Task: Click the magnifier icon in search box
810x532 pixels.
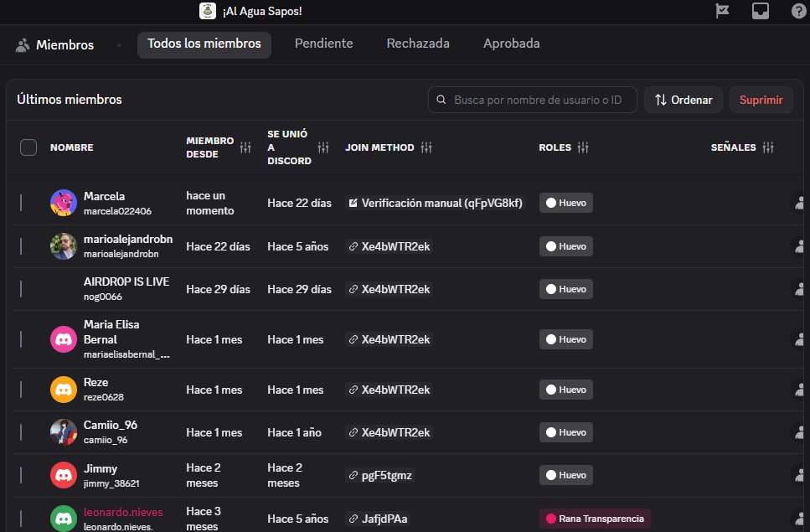Action: coord(441,100)
